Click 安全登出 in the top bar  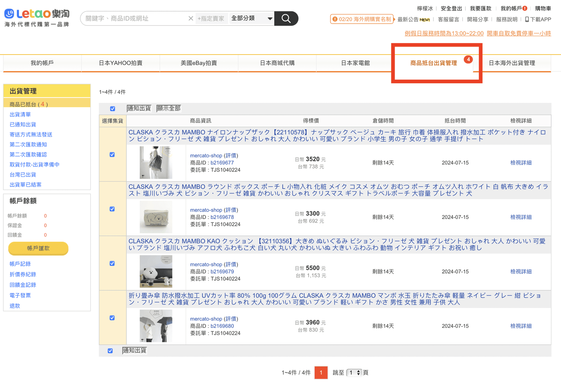coord(451,8)
